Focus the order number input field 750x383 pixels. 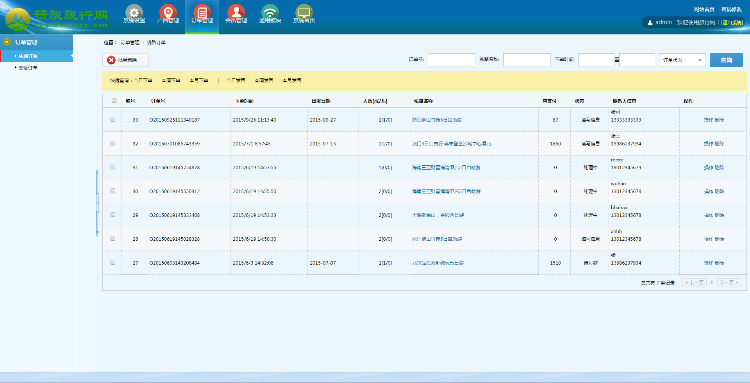[451, 60]
